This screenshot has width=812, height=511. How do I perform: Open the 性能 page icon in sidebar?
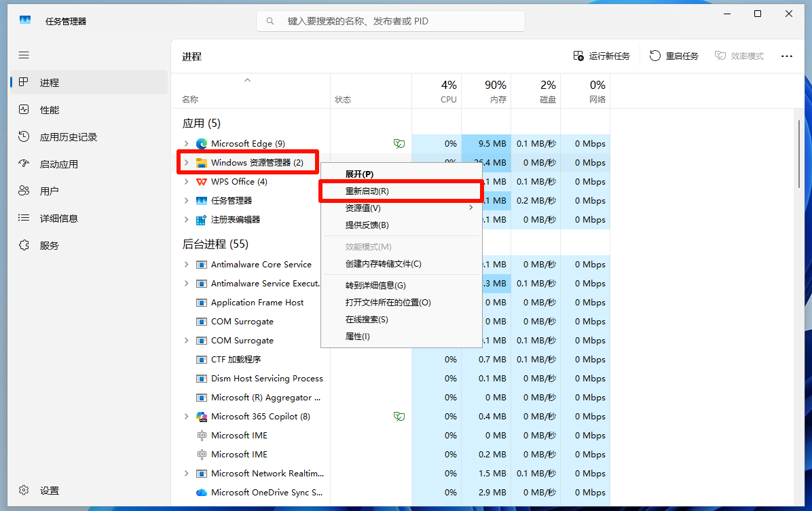24,109
